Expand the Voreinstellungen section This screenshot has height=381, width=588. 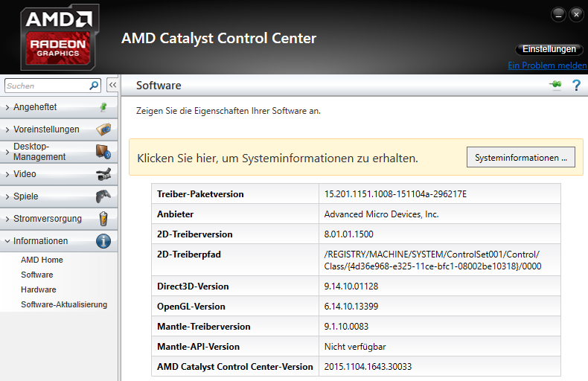click(x=46, y=129)
